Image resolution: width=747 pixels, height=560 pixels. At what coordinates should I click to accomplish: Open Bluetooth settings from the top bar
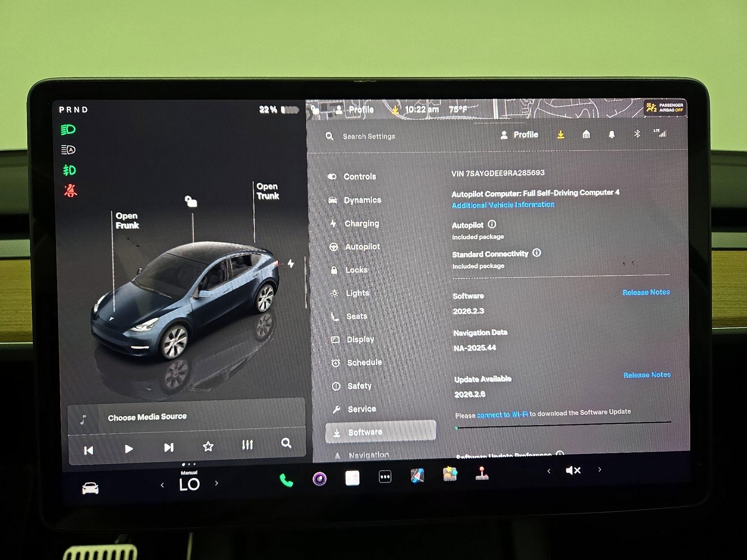tap(637, 135)
